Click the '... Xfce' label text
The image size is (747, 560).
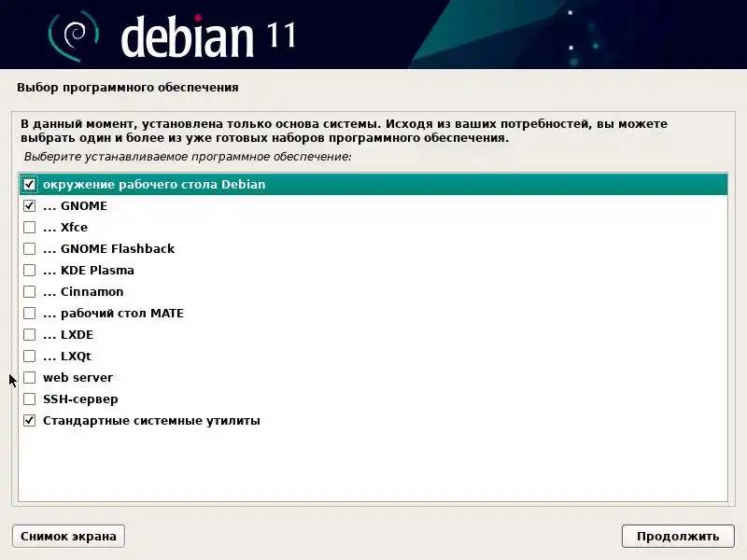pyautogui.click(x=65, y=227)
